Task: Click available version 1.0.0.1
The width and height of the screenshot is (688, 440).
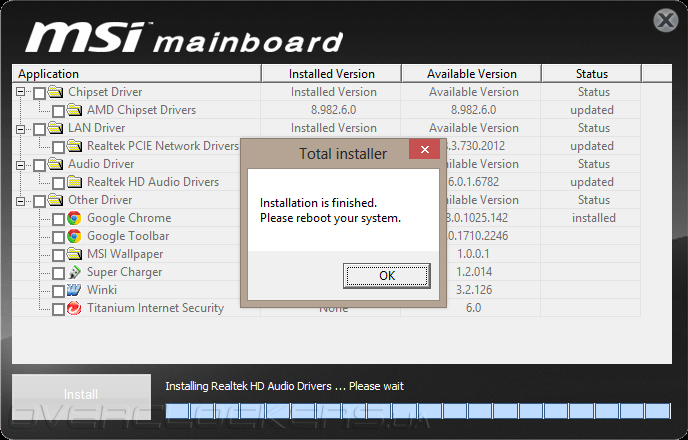Action: coord(473,254)
